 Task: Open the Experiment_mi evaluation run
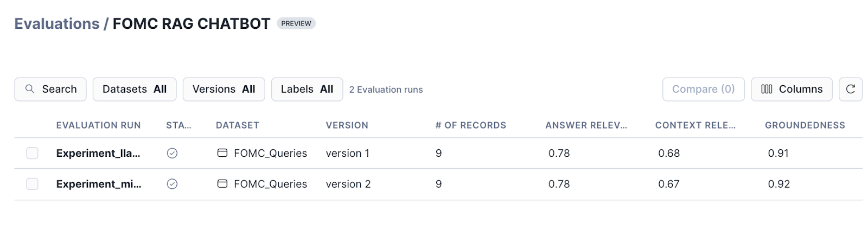click(x=99, y=184)
